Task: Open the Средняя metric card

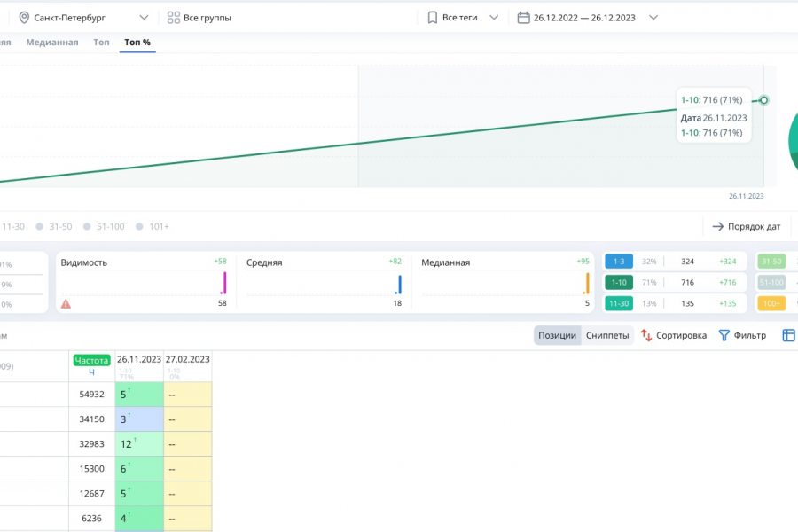Action: 324,282
